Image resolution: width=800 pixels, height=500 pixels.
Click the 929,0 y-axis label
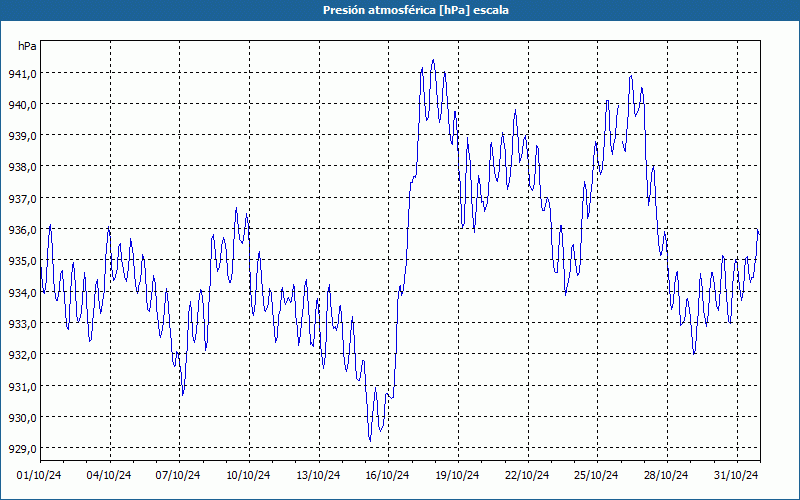pos(22,449)
